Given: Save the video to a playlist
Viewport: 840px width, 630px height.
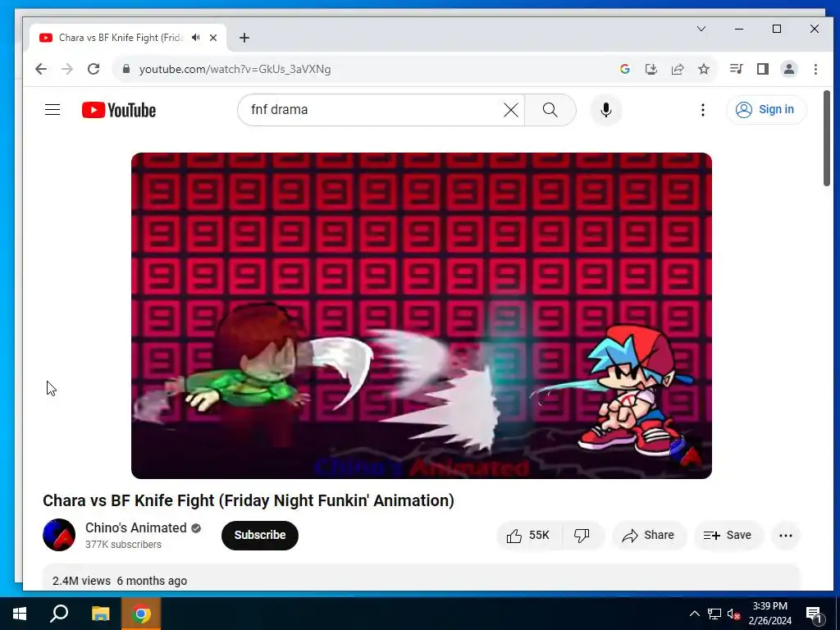Looking at the screenshot, I should point(728,535).
